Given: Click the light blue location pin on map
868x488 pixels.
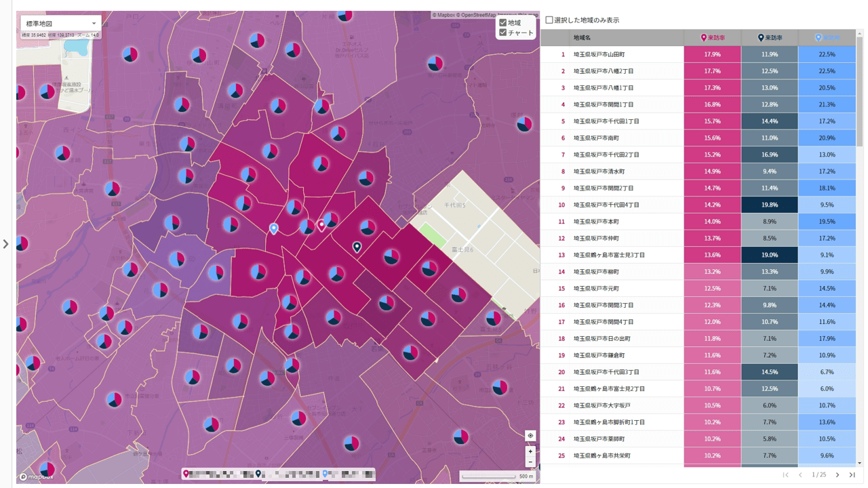Looking at the screenshot, I should [x=274, y=228].
